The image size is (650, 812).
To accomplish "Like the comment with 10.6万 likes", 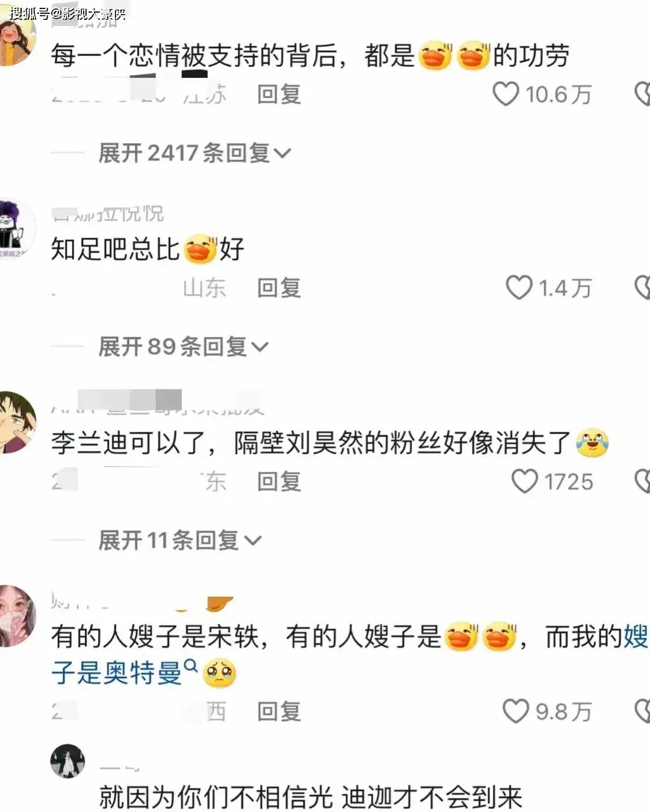I will tap(506, 94).
